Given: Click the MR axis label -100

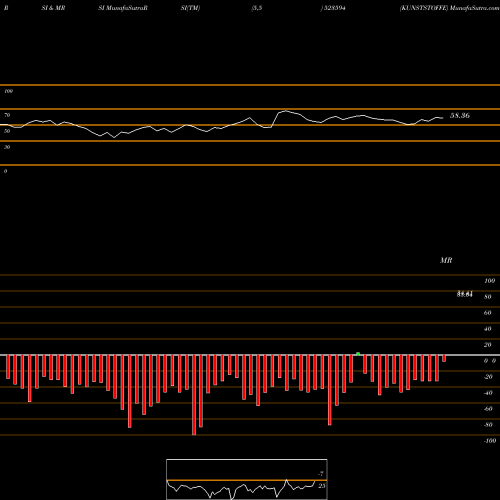Looking at the screenshot, I should 490,441.
